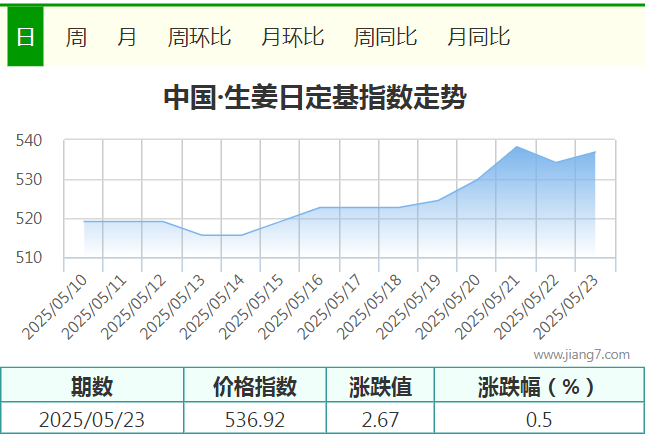Click the 涨跌幅（%） column header

click(x=538, y=386)
